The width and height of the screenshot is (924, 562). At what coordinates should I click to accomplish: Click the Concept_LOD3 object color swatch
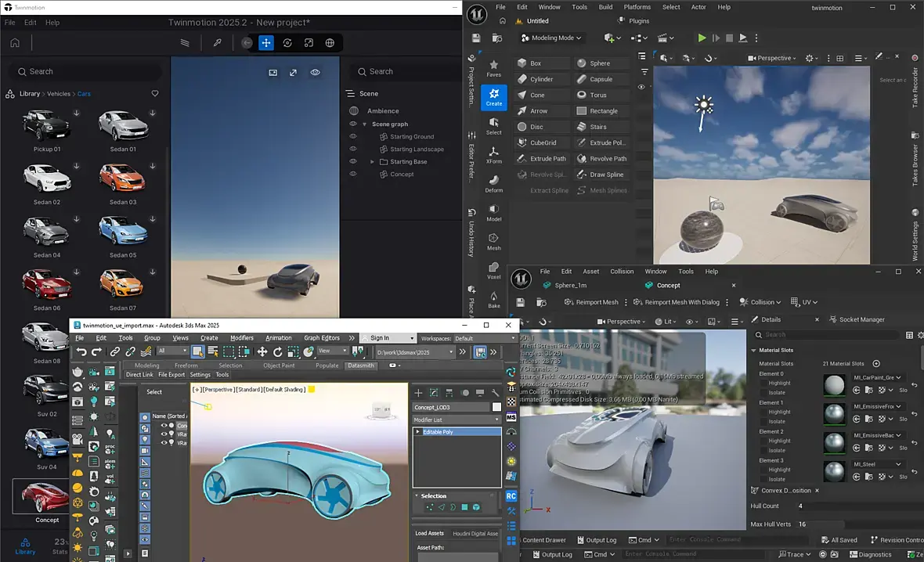[x=496, y=407]
